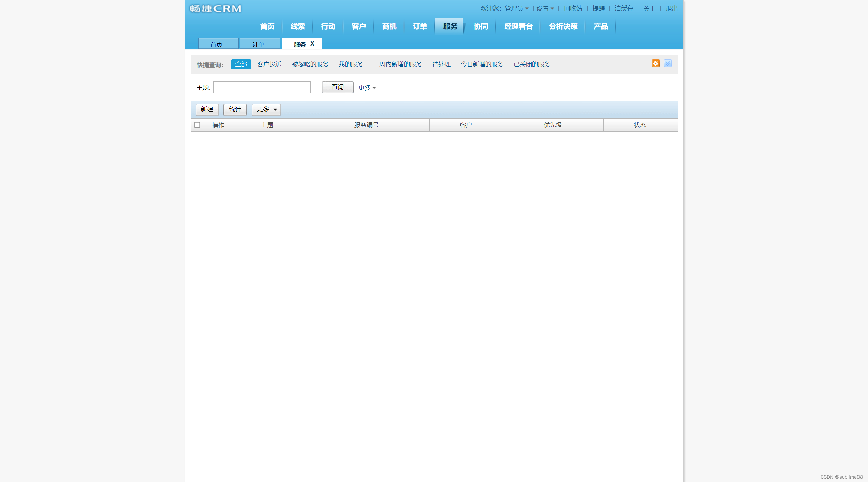
Task: Click the 清缓存 link
Action: pyautogui.click(x=624, y=8)
